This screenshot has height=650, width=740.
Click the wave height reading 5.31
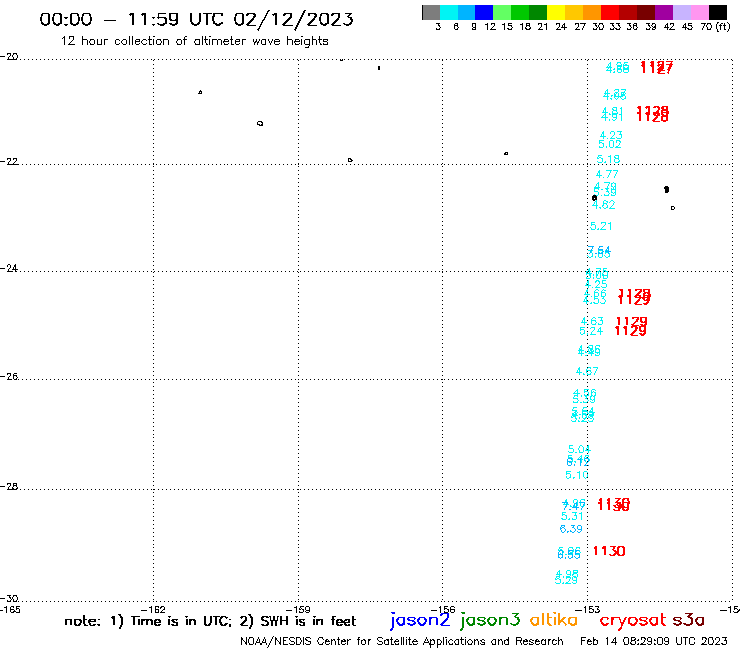[572, 516]
